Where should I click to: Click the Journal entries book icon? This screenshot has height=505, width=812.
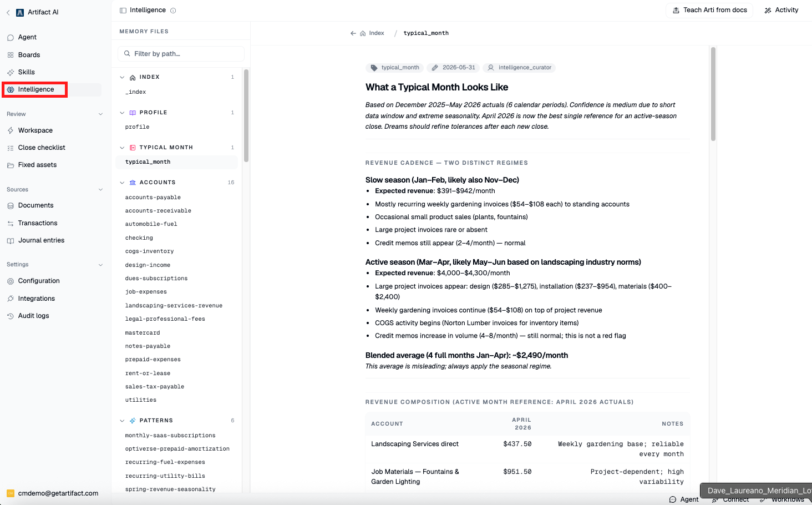click(11, 240)
